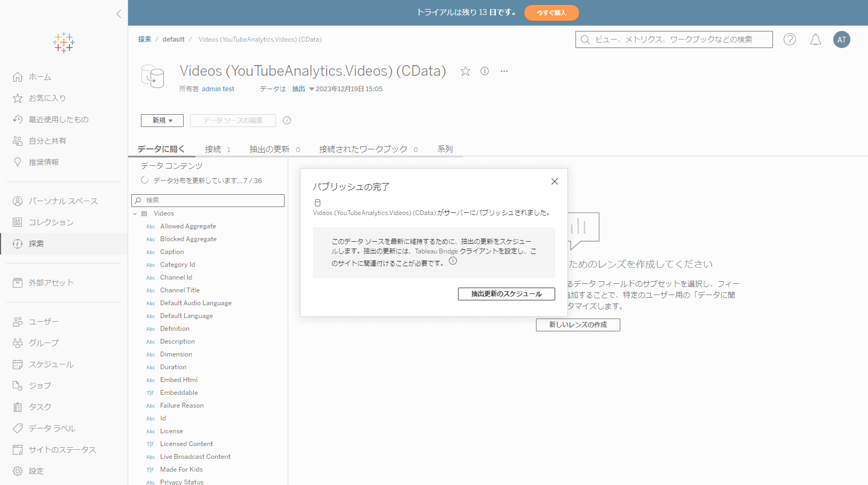Click the 探索 breadcrumb link
Image resolution: width=868 pixels, height=485 pixels.
click(x=145, y=39)
